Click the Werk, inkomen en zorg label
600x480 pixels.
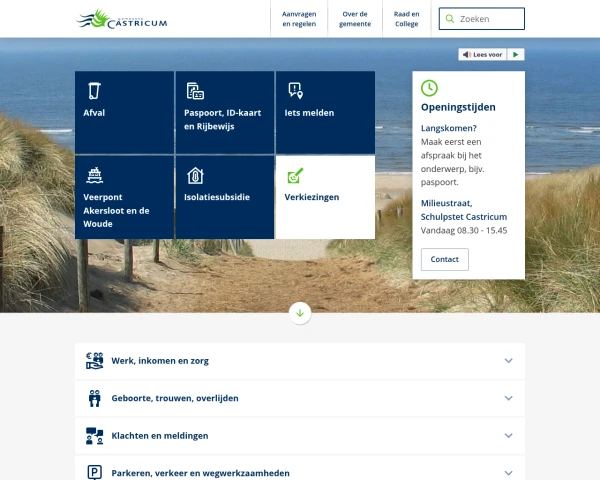coord(160,361)
